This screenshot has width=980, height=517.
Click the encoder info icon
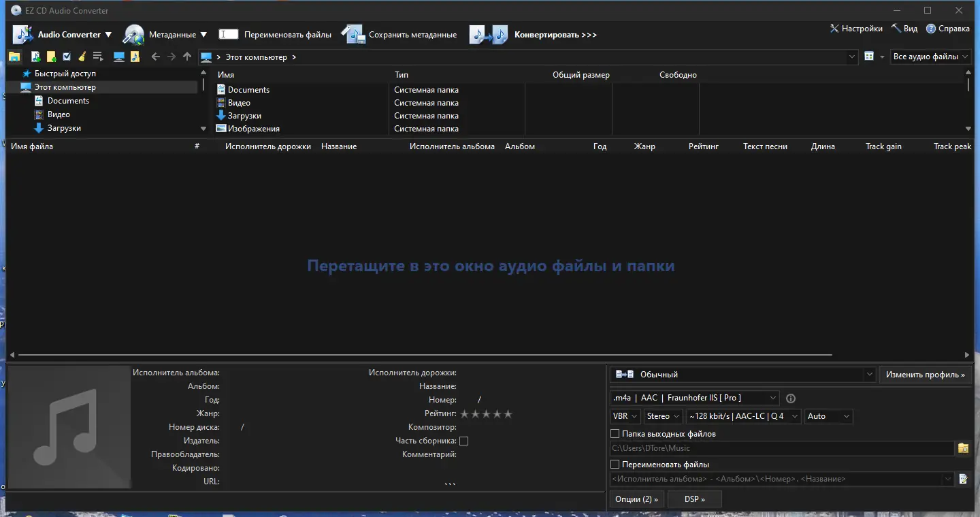coord(791,398)
